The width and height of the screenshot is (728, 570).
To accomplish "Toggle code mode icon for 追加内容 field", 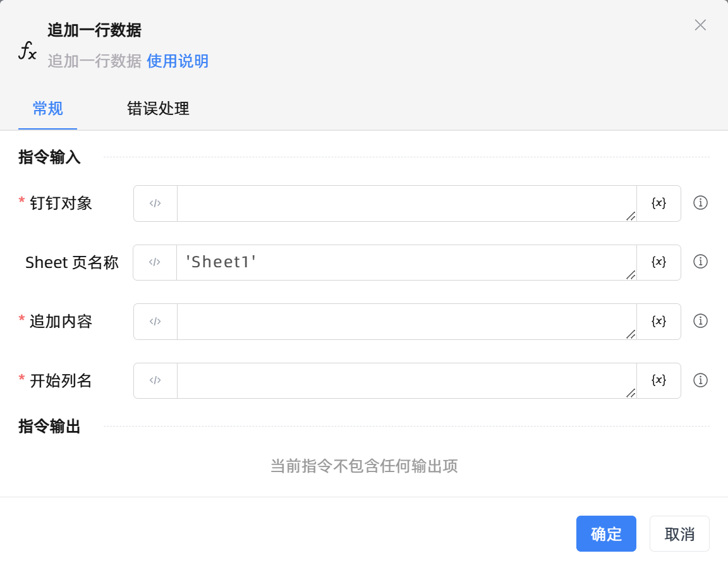I will (x=155, y=322).
